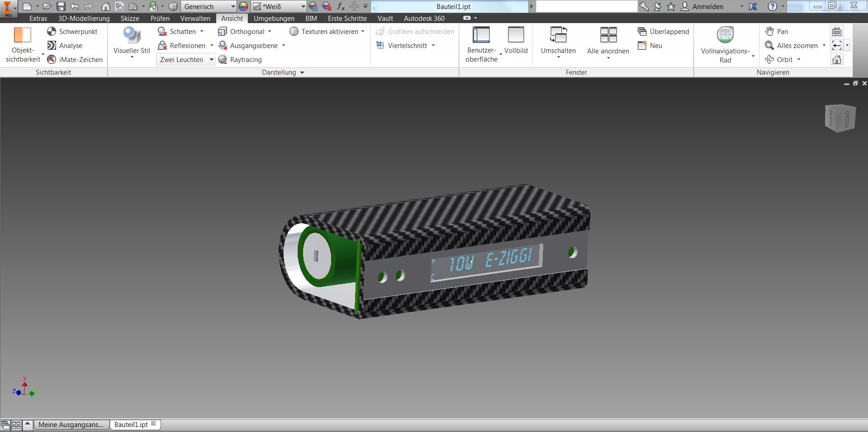The height and width of the screenshot is (432, 868).
Task: Click the Umschalten windows icon
Action: (x=558, y=35)
